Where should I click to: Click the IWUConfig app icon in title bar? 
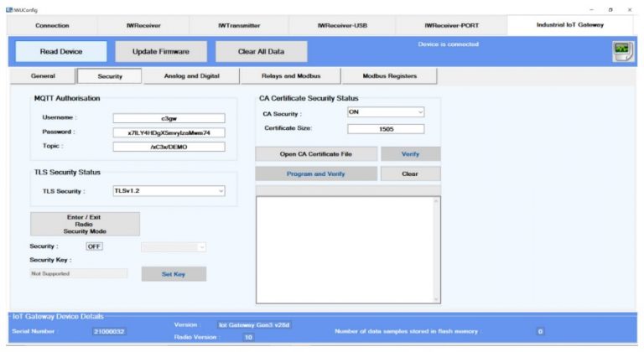coord(7,8)
